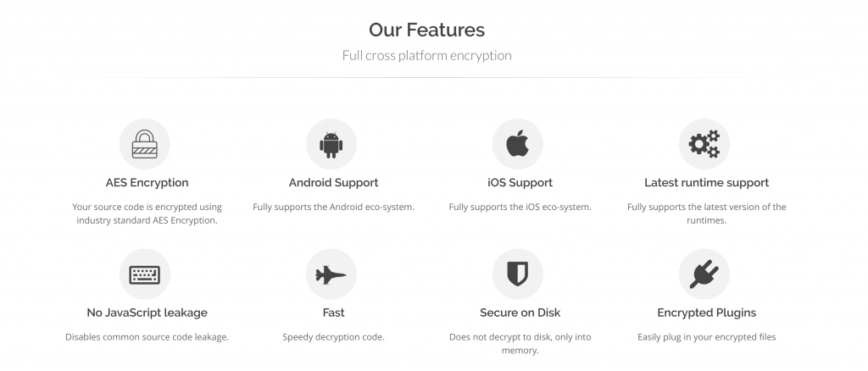Click the Speedy decryption code description

click(x=334, y=337)
